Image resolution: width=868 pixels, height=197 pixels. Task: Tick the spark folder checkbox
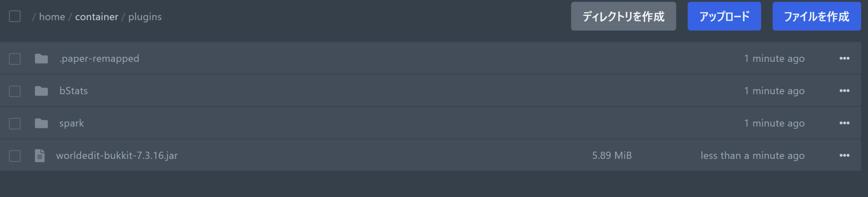[15, 123]
